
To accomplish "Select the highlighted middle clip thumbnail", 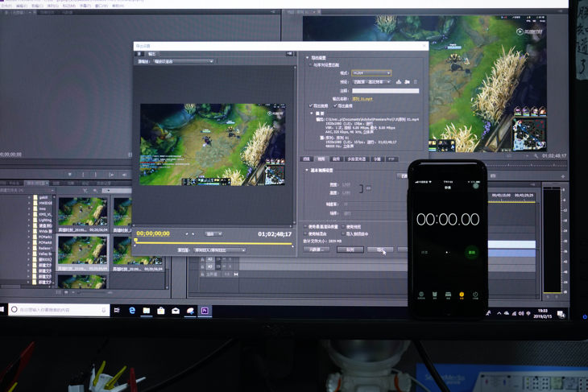I will pos(82,250).
